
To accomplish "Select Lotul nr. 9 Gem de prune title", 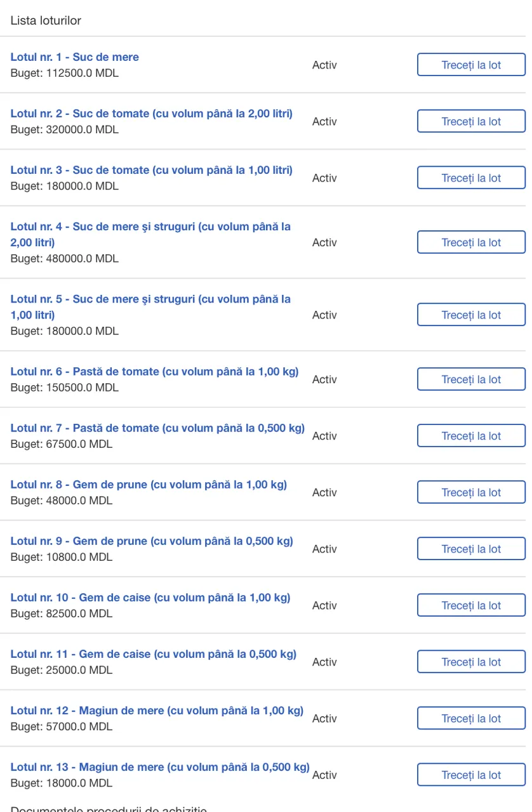I will (152, 541).
